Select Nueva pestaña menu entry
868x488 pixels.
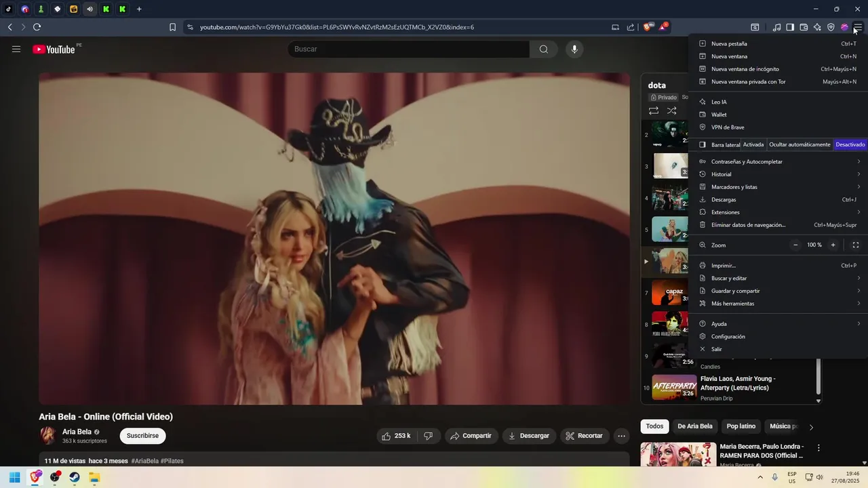[778, 43]
